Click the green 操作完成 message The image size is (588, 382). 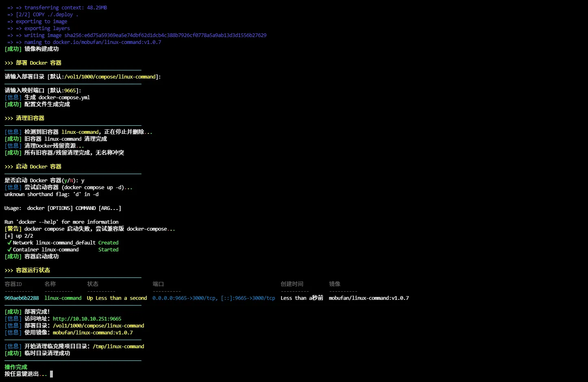click(x=16, y=367)
